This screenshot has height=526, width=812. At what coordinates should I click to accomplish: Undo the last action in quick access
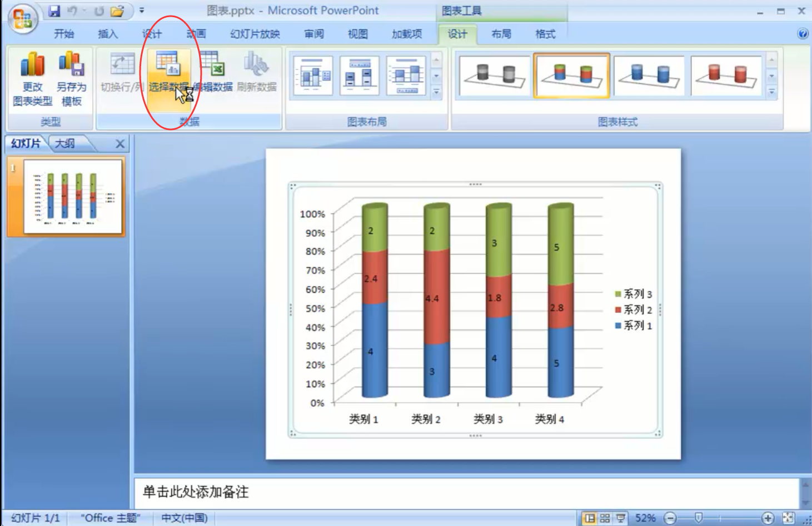pos(72,11)
